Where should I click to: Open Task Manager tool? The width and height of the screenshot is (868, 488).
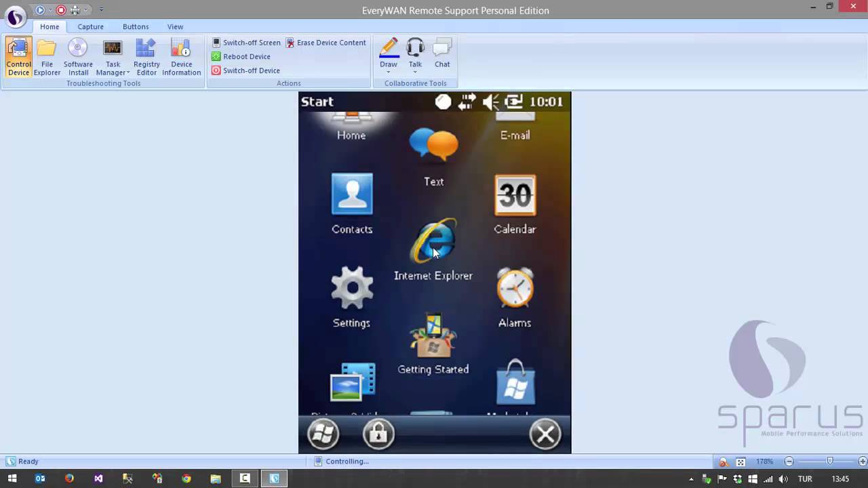pos(113,57)
